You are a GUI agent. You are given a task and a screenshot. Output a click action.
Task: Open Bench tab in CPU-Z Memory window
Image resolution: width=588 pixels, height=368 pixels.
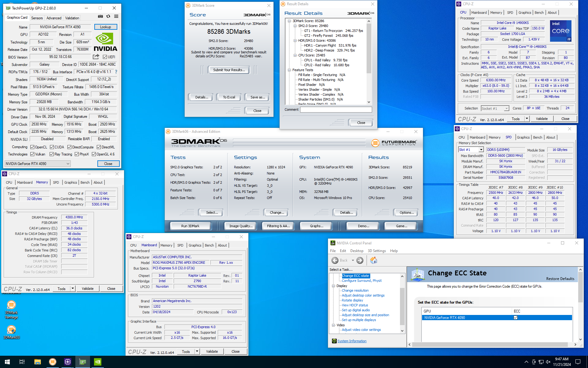85,182
